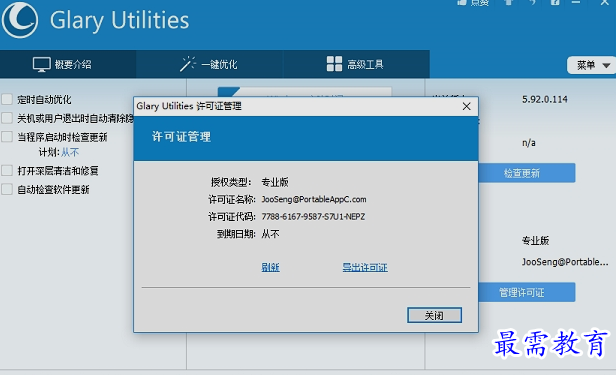Click the 检查更新 button
The image size is (616, 375).
[x=527, y=173]
